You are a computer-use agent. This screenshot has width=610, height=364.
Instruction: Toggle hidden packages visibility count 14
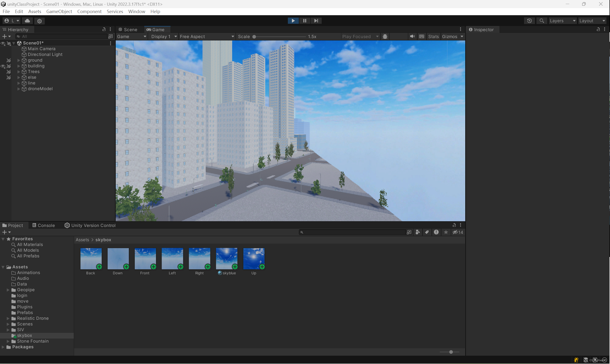point(458,232)
